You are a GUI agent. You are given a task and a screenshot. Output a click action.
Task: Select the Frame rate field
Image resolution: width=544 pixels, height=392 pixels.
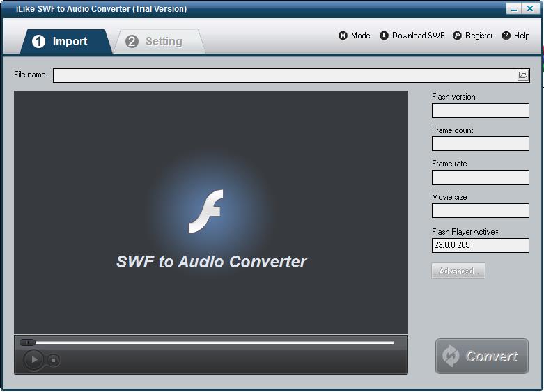pyautogui.click(x=480, y=177)
